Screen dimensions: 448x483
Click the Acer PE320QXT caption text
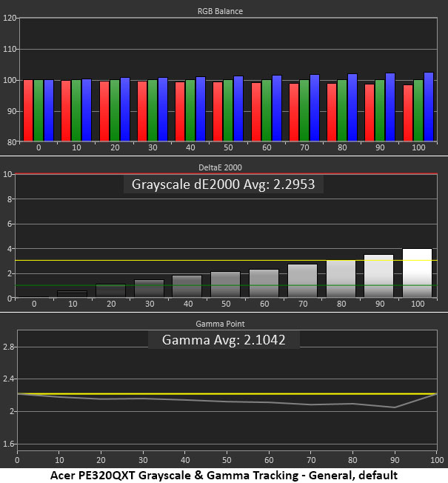pyautogui.click(x=224, y=476)
